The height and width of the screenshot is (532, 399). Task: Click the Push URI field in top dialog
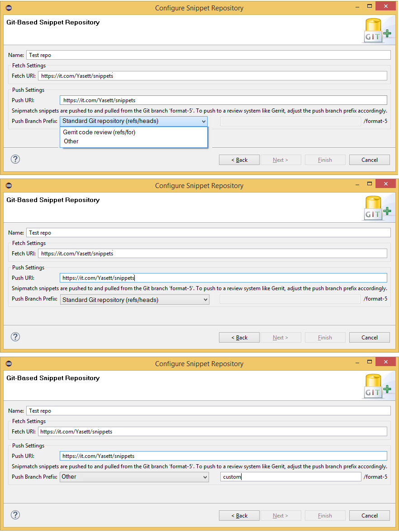[223, 100]
